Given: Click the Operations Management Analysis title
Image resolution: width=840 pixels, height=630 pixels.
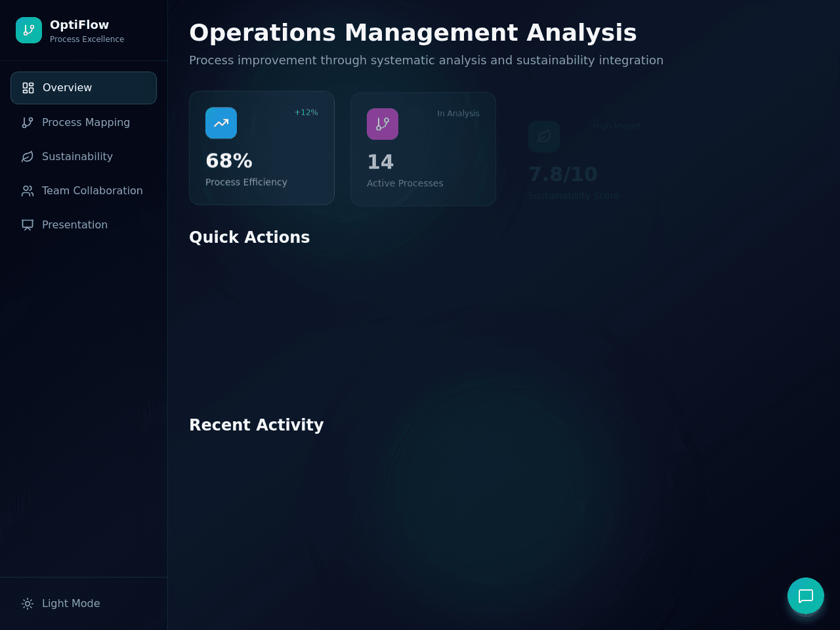Looking at the screenshot, I should [413, 33].
